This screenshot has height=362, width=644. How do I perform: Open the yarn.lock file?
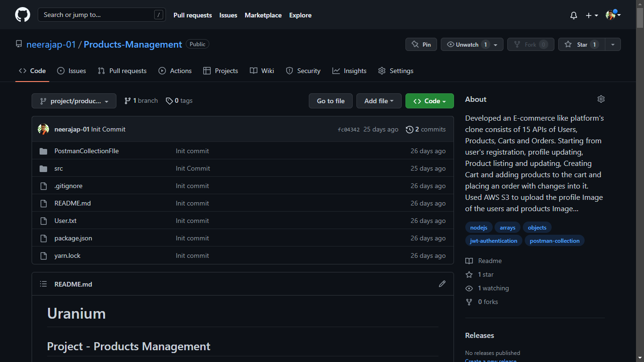67,255
